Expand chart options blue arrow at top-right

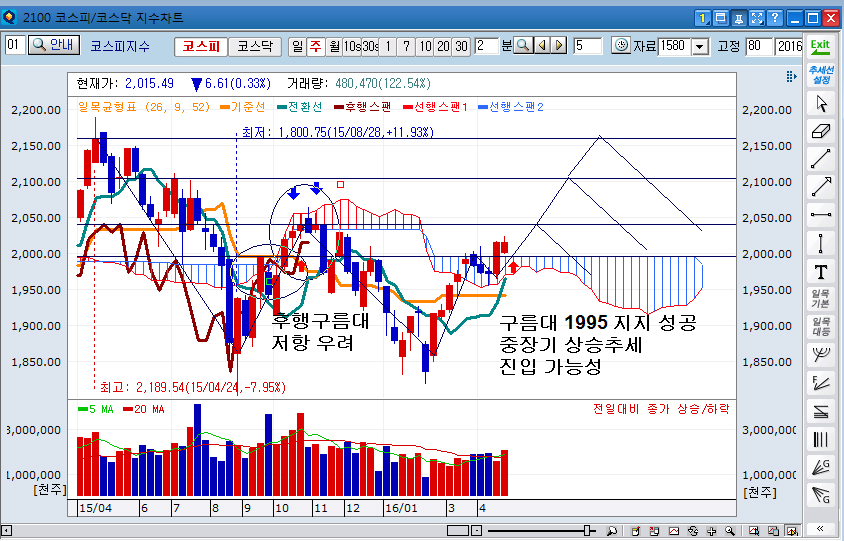[x=789, y=78]
